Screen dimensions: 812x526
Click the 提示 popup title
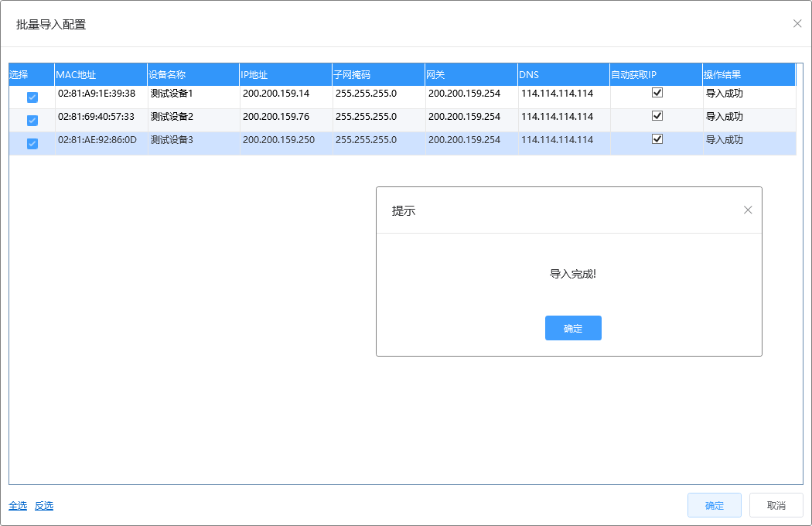(404, 211)
